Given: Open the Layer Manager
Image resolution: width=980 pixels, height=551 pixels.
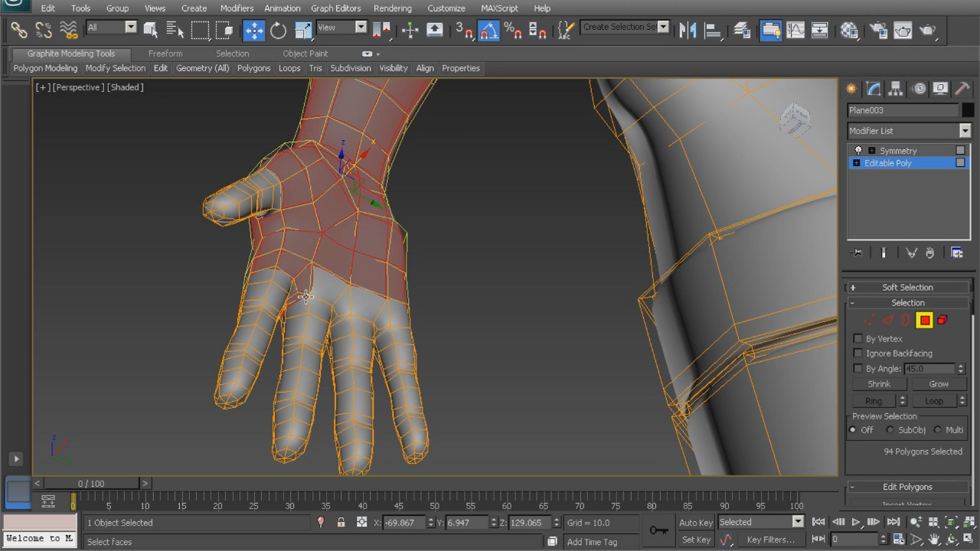Looking at the screenshot, I should click(742, 30).
